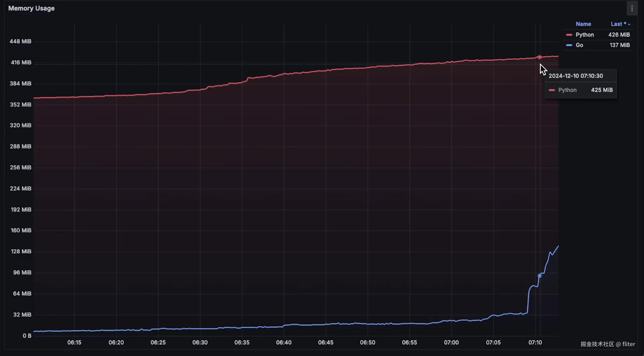Screen dimensions: 644x356
Task: Click the highlighted Go data point near 07:10
Action: (540, 276)
